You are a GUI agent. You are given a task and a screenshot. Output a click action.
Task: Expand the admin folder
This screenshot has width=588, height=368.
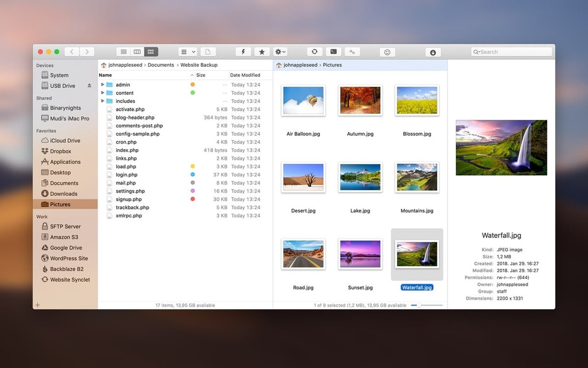[x=102, y=85]
